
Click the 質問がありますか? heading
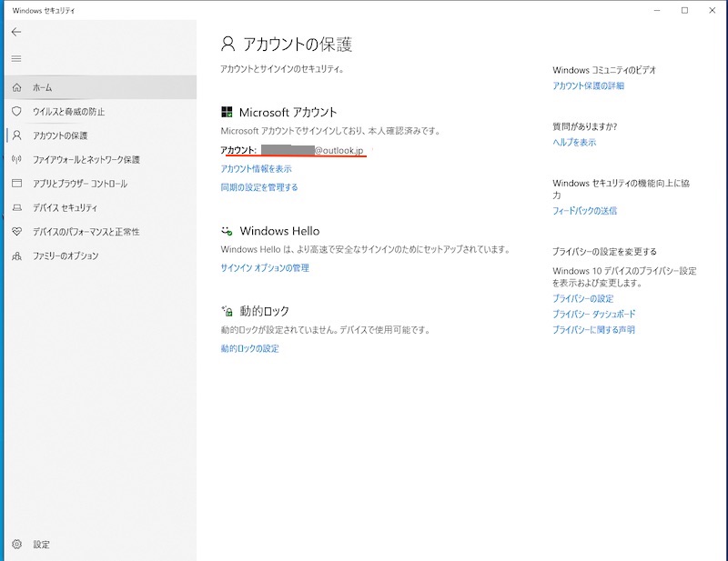(584, 126)
